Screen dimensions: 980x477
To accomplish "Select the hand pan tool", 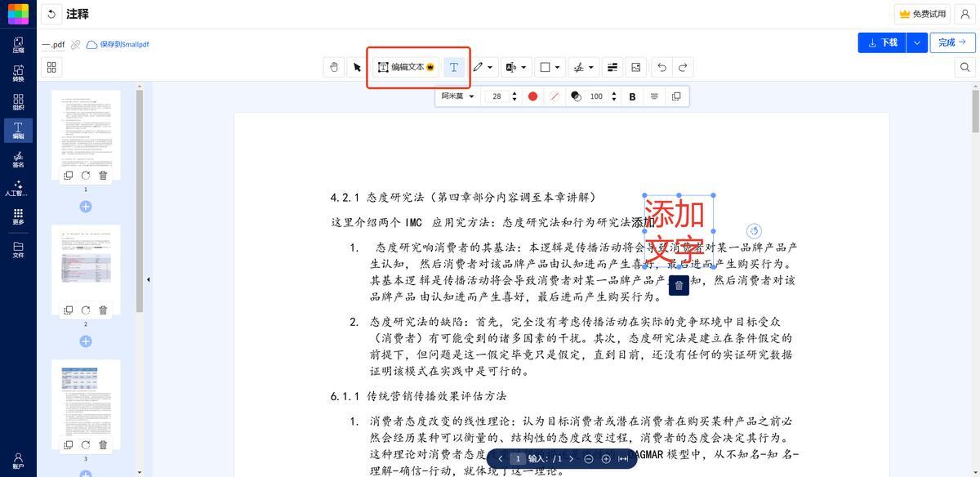I will tap(333, 67).
